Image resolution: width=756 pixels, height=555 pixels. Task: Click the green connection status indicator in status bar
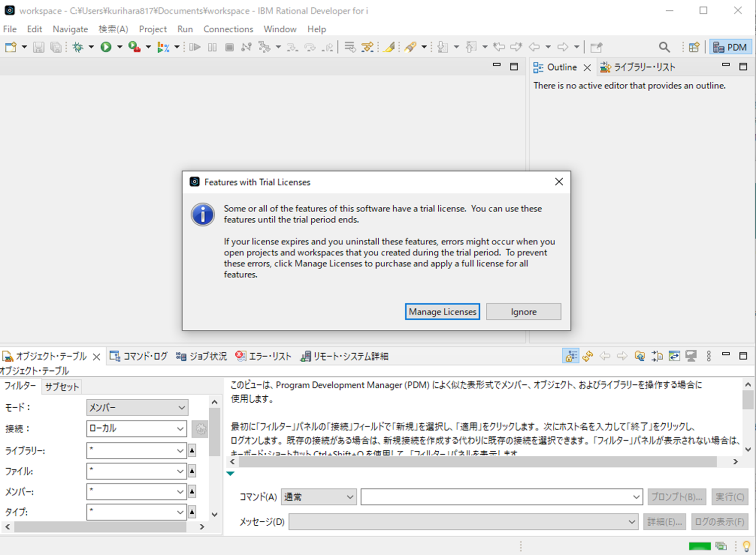pyautogui.click(x=699, y=546)
